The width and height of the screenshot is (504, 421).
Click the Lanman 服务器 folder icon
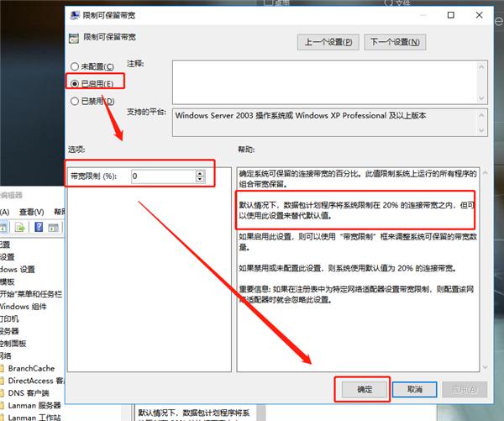tap(2, 406)
